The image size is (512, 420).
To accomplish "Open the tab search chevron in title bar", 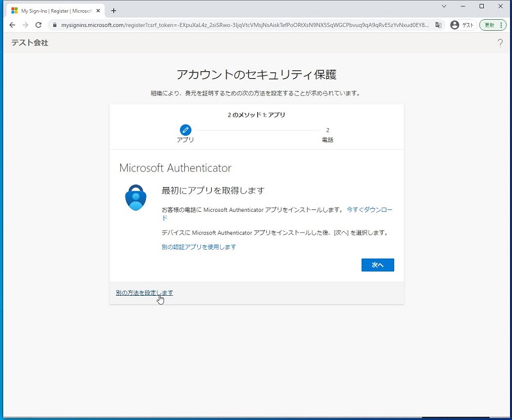I will click(444, 6).
